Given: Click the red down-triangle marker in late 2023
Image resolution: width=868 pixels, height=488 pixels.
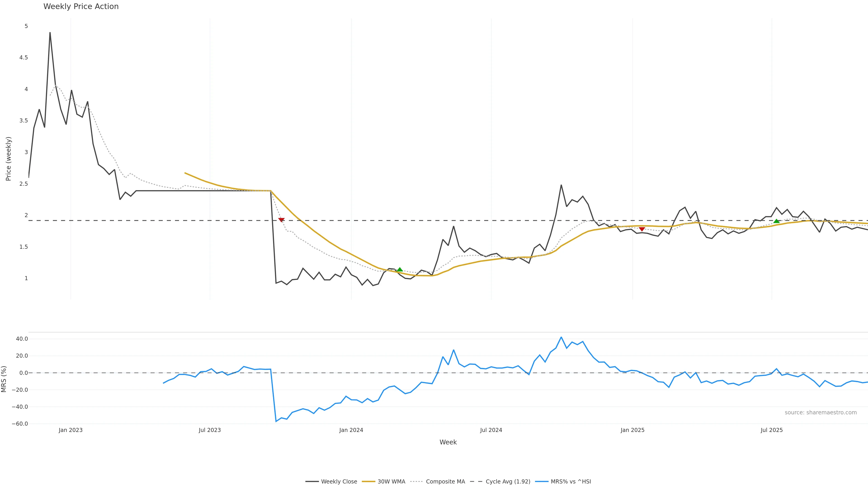Looking at the screenshot, I should click(281, 220).
